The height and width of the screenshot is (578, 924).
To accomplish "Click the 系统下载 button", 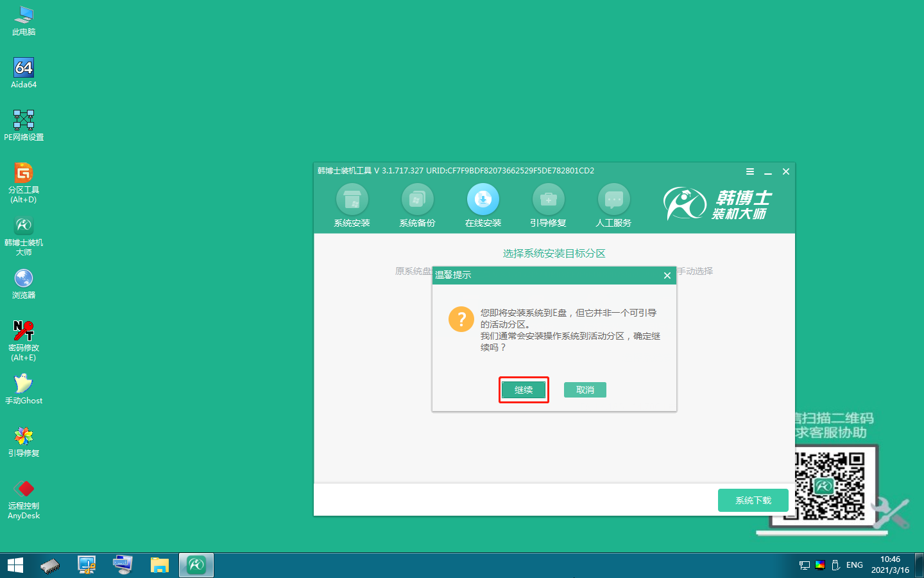I will pos(753,500).
